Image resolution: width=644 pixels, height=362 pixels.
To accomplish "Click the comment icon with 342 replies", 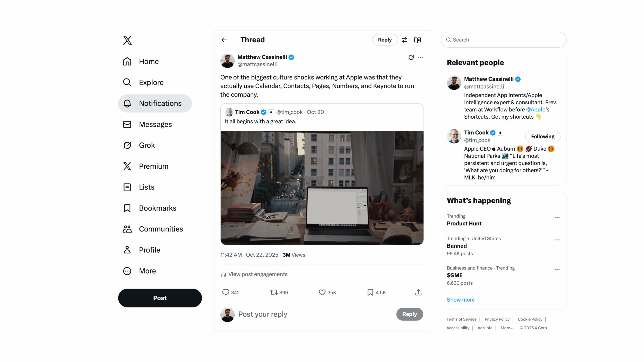I will coord(225,292).
